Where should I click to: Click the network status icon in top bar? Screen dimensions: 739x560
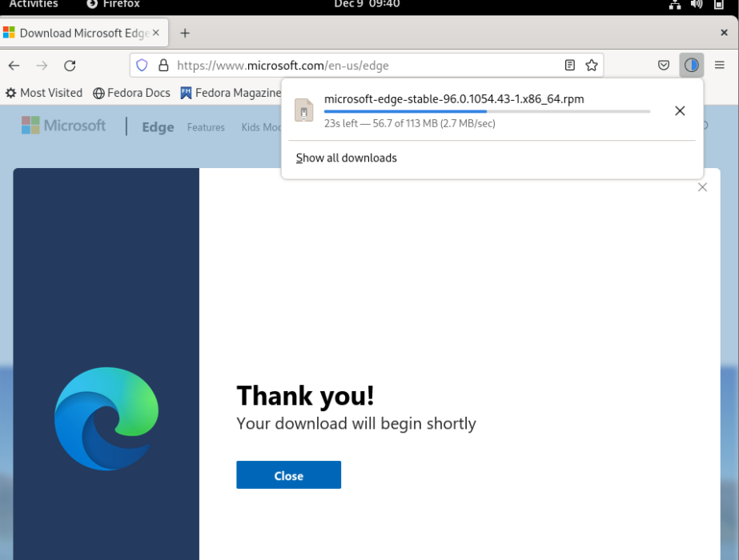[x=675, y=5]
